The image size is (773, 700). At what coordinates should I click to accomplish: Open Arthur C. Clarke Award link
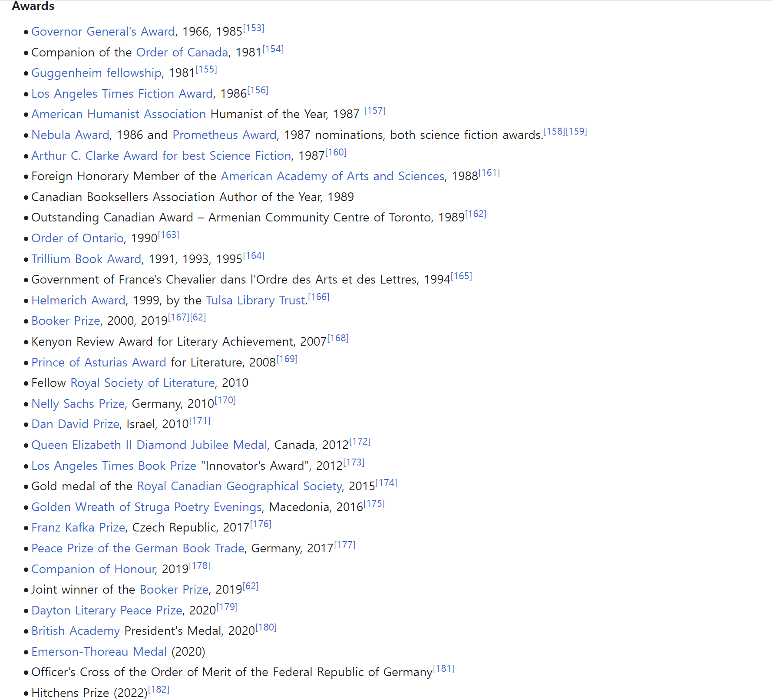tap(161, 156)
